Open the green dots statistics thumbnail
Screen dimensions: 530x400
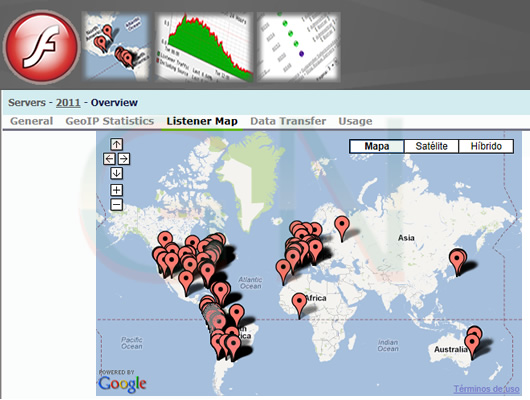(x=298, y=47)
